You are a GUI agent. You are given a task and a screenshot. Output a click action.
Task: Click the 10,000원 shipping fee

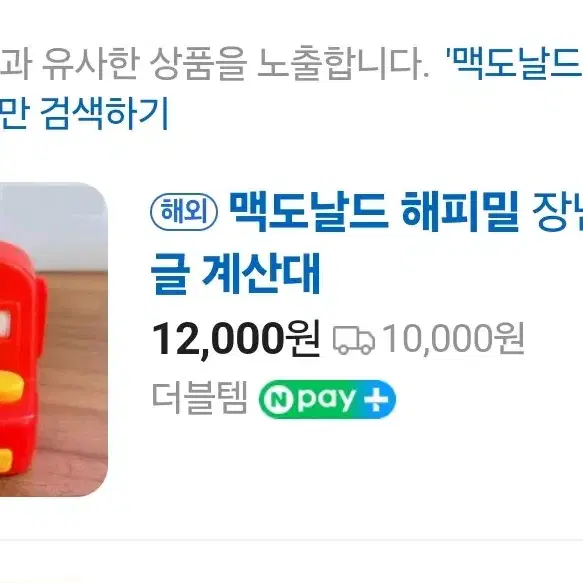(x=453, y=339)
